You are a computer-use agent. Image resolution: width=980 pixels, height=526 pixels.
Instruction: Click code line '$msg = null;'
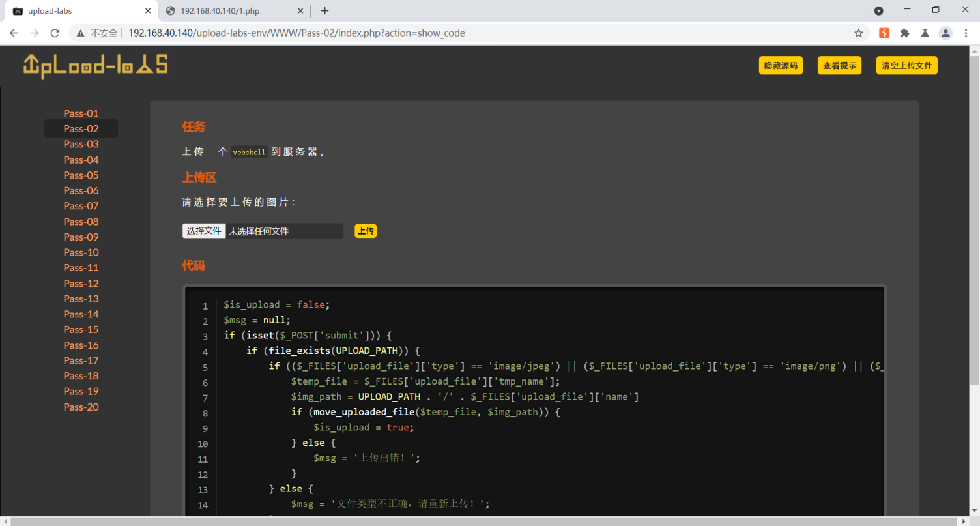(x=257, y=320)
